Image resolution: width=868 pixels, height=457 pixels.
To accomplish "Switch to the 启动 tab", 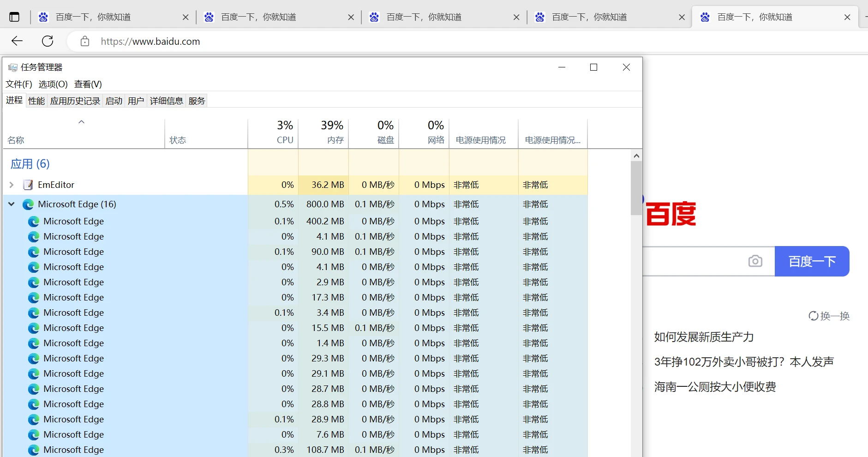I will (114, 101).
